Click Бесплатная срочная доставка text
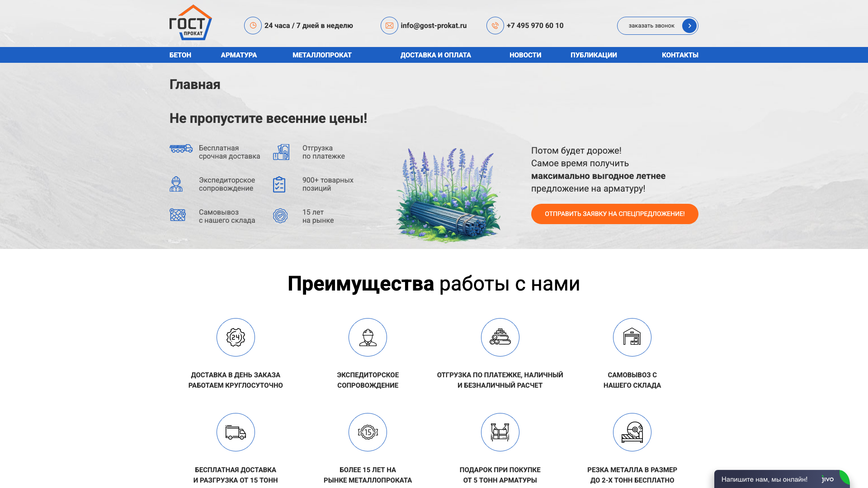This screenshot has width=868, height=488. pyautogui.click(x=230, y=152)
